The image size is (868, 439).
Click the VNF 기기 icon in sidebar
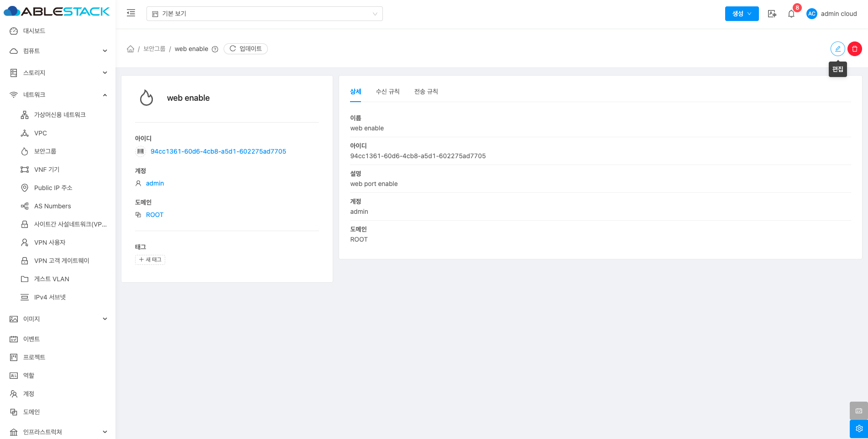(x=25, y=170)
